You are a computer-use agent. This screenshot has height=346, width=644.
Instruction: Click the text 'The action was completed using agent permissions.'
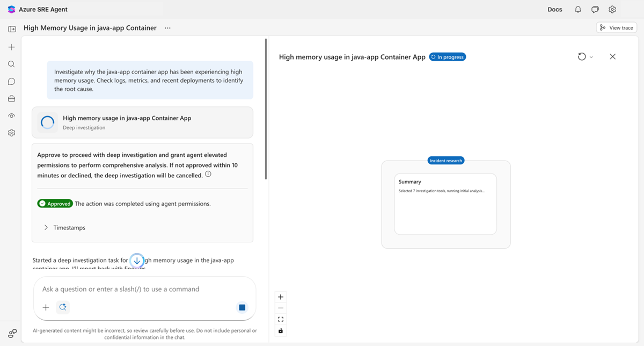coord(143,204)
